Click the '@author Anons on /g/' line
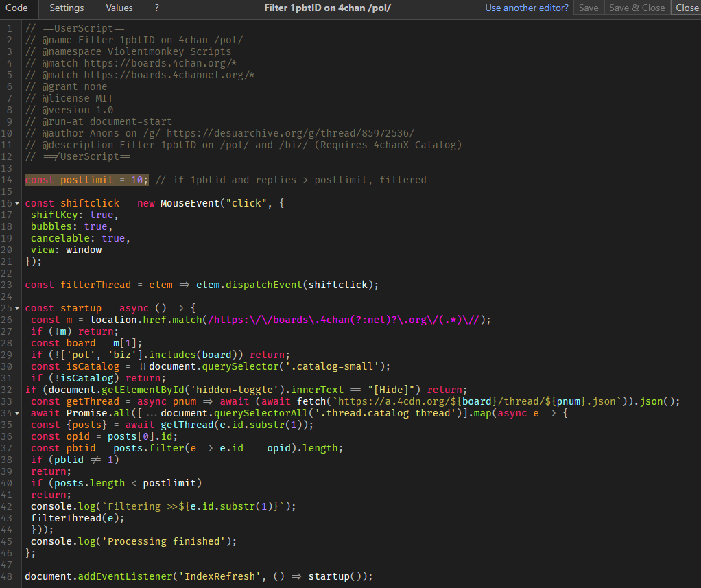 (220, 133)
